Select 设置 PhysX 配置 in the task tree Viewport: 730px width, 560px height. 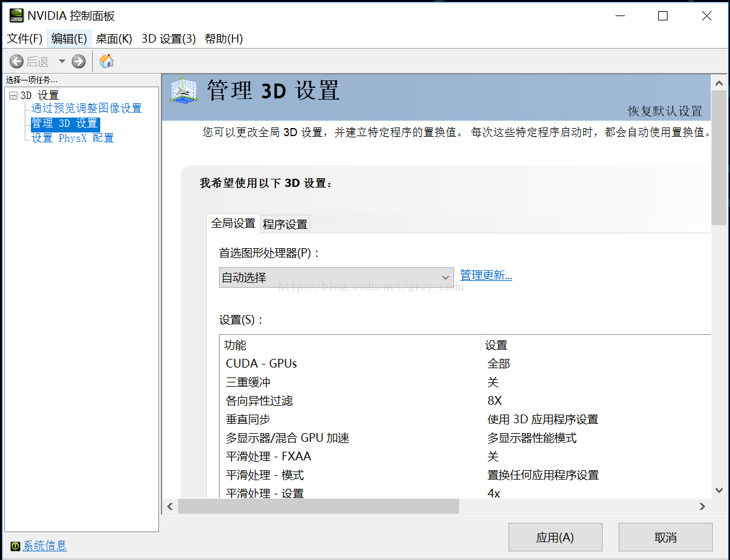pos(72,138)
